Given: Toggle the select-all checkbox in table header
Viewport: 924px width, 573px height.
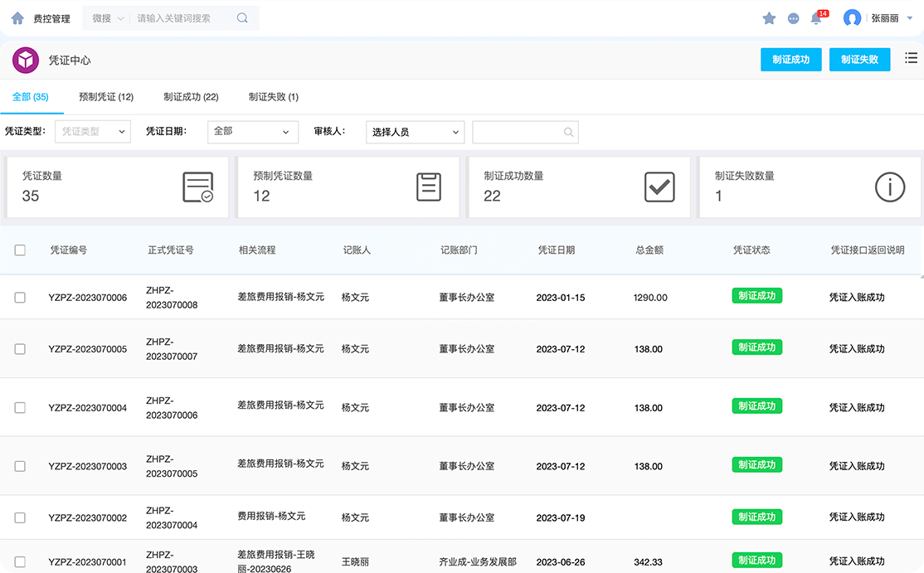Looking at the screenshot, I should 20,250.
